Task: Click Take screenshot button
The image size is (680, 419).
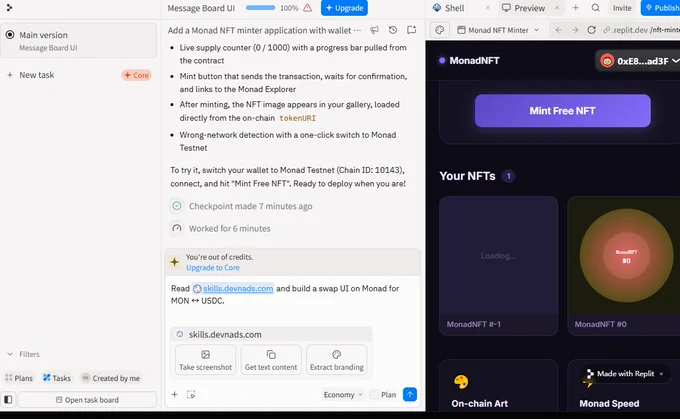Action: point(206,360)
